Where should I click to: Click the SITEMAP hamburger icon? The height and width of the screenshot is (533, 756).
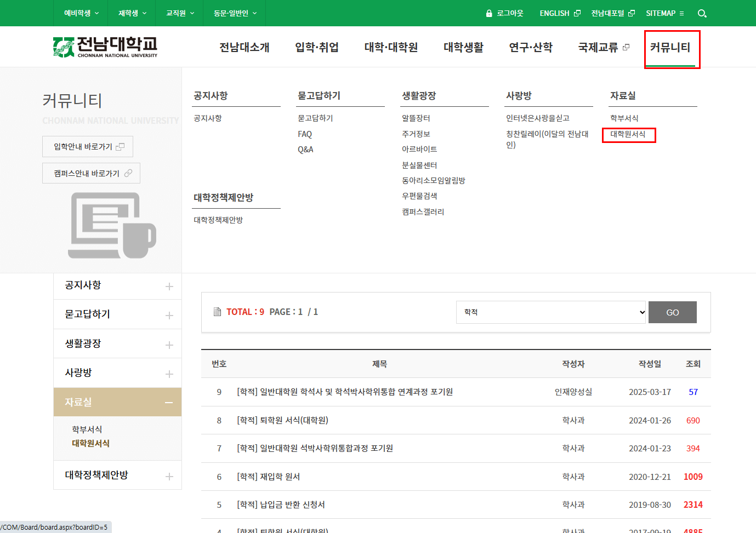681,13
